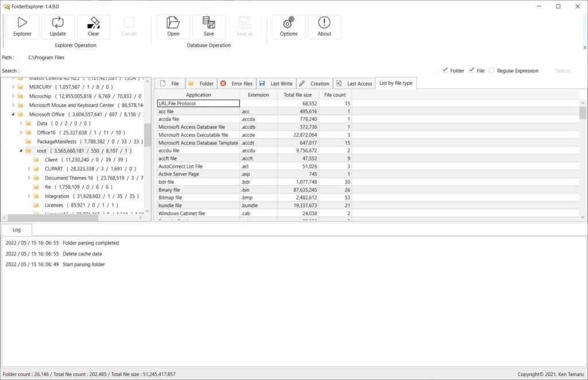Enable the Regular Expression checkbox

[x=492, y=71]
